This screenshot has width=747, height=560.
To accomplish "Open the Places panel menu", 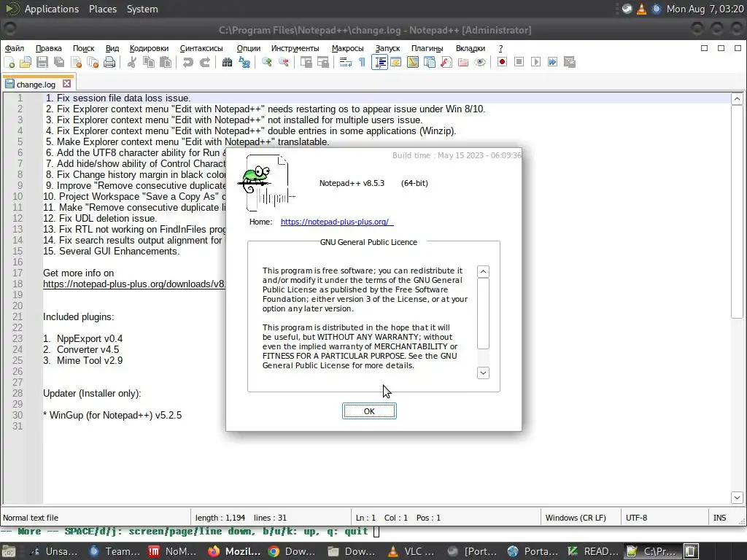I will (103, 9).
